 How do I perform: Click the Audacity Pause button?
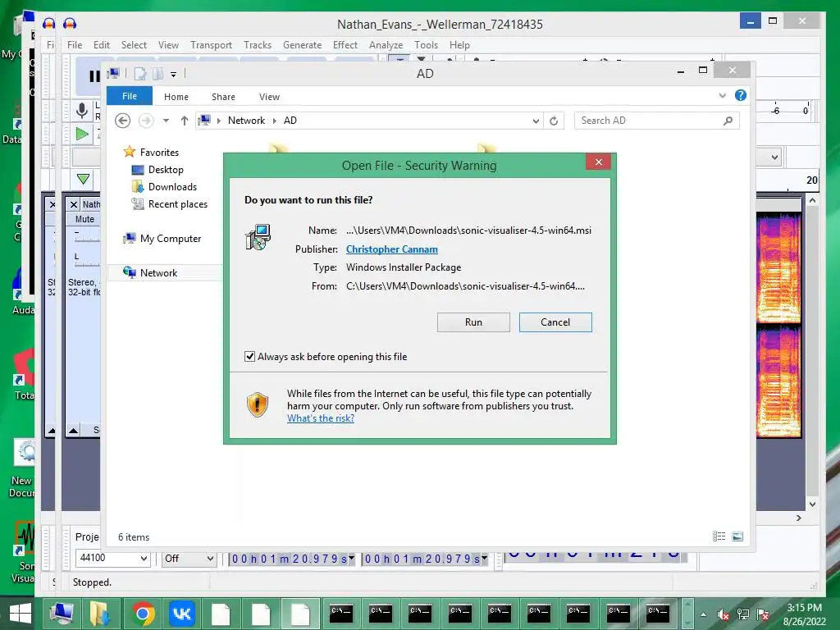click(94, 76)
